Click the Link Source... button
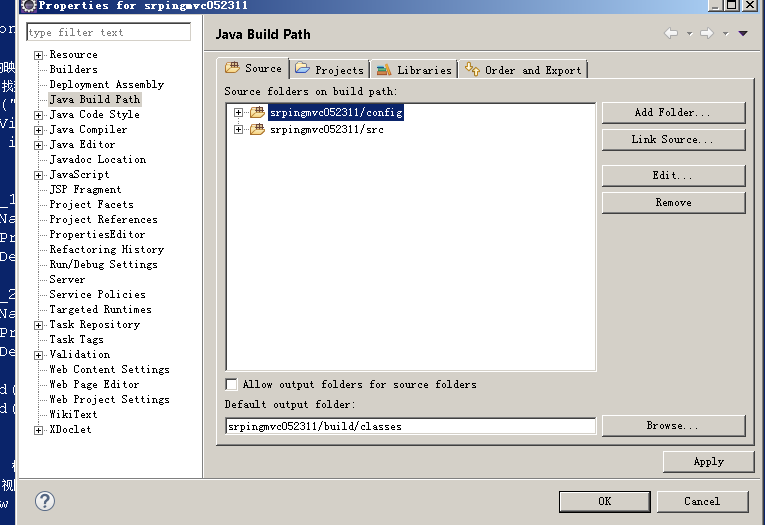The image size is (765, 525). tap(673, 140)
